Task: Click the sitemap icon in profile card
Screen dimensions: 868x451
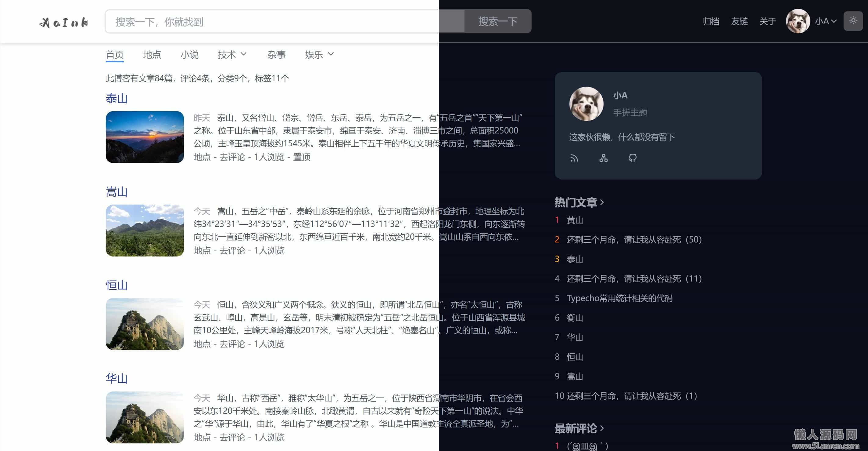Action: (x=604, y=158)
